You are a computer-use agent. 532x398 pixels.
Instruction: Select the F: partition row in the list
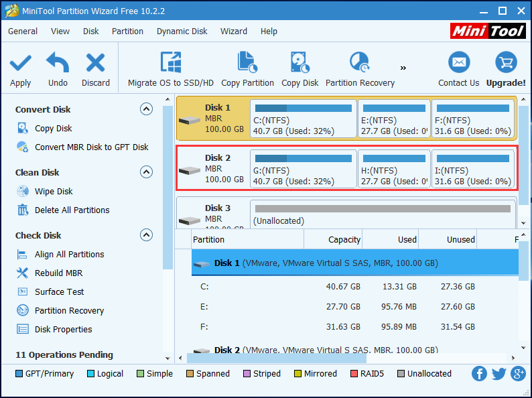tap(355, 327)
